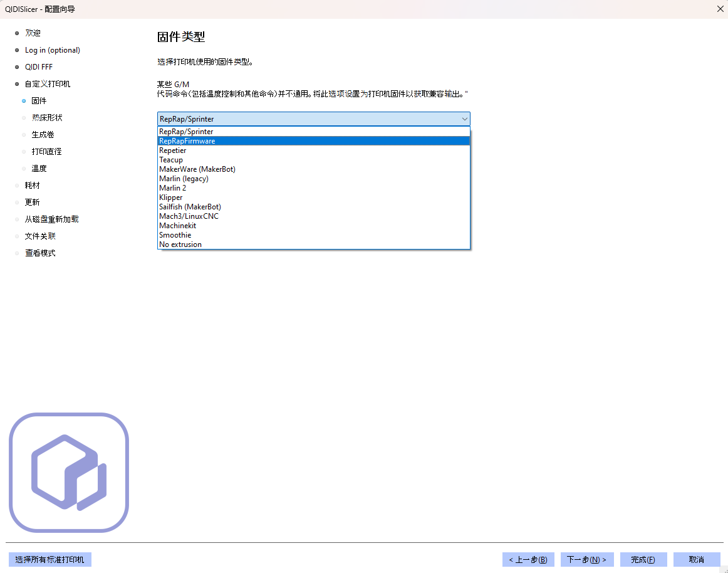Image resolution: width=728 pixels, height=573 pixels.
Task: Select No extrusion option
Action: tap(314, 244)
